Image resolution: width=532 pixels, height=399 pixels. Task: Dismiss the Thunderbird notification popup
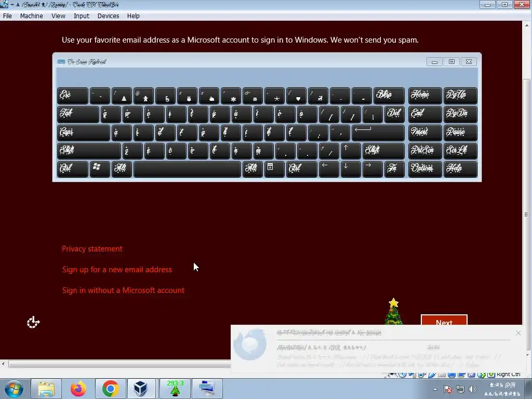pos(518,333)
